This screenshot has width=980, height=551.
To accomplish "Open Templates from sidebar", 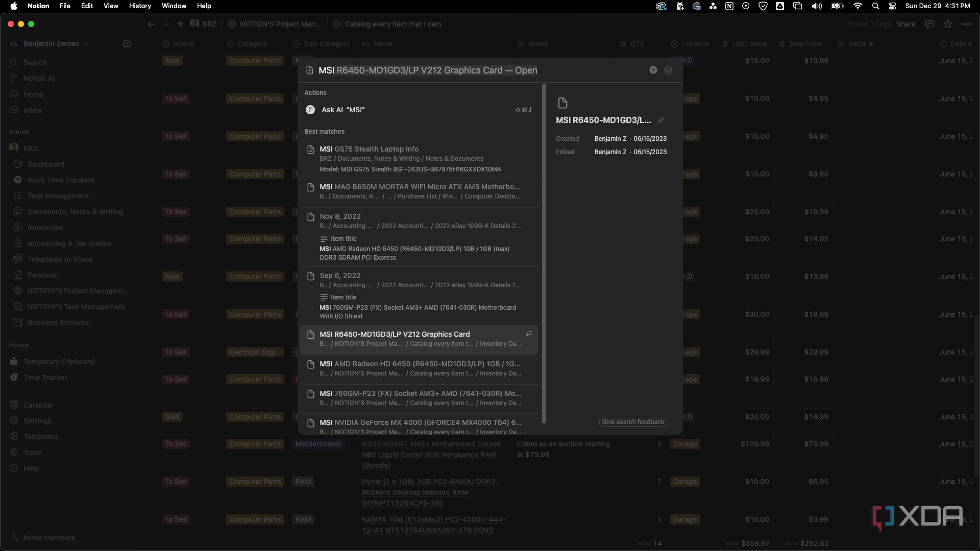I will tap(40, 437).
